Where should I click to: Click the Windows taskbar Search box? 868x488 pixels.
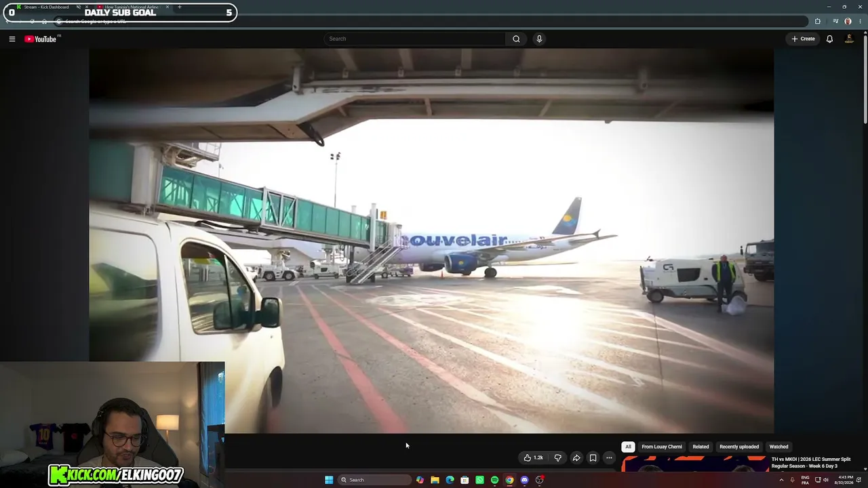pyautogui.click(x=375, y=480)
